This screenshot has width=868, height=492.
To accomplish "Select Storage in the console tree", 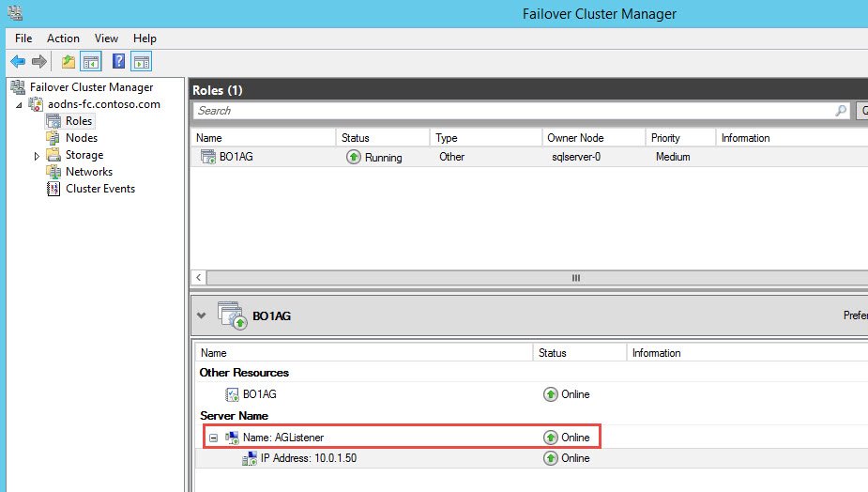I will click(84, 155).
